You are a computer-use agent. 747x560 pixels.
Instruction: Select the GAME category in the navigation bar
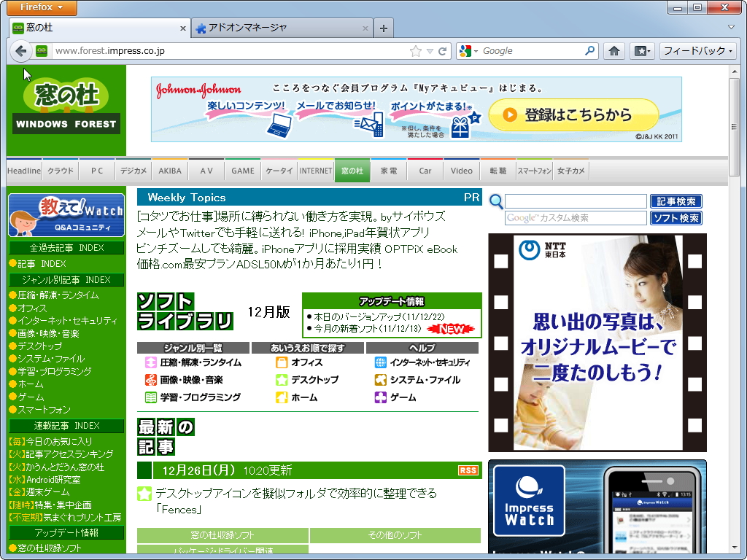click(x=243, y=170)
